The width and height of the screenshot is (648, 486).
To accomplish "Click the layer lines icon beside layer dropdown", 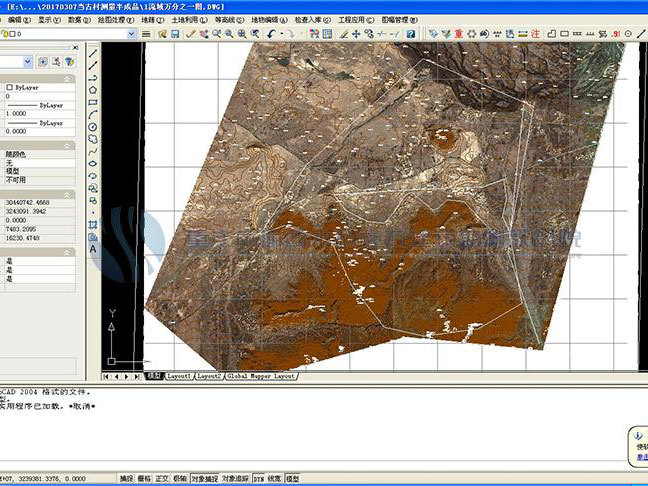I will click(x=146, y=34).
